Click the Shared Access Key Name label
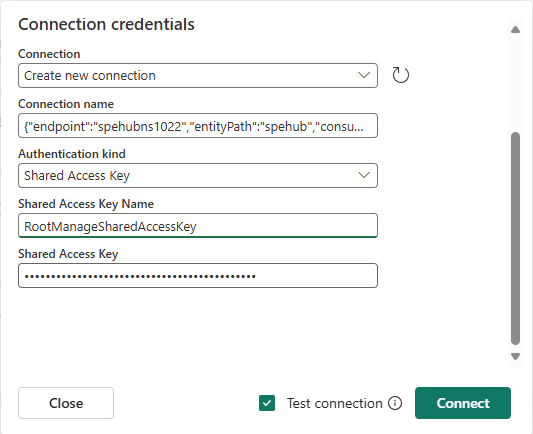Viewport: 533px width, 434px height. point(86,204)
